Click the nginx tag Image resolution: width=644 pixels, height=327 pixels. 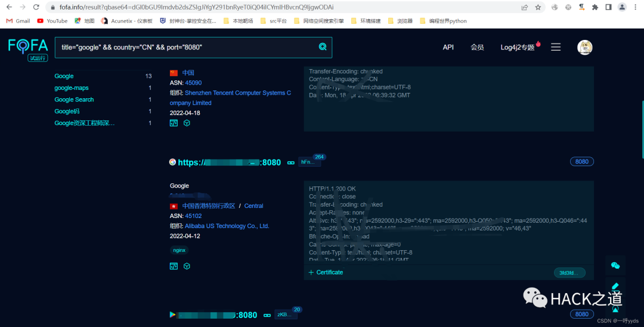(179, 250)
